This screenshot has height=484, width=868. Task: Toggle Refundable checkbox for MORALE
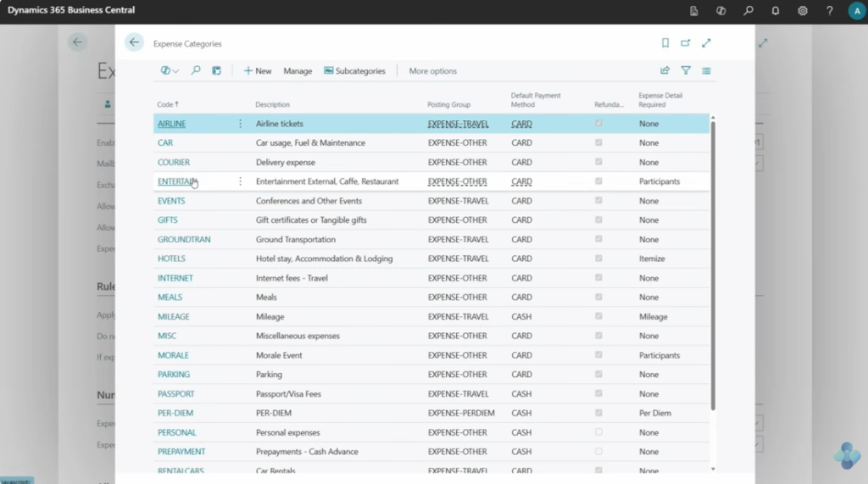click(x=598, y=355)
